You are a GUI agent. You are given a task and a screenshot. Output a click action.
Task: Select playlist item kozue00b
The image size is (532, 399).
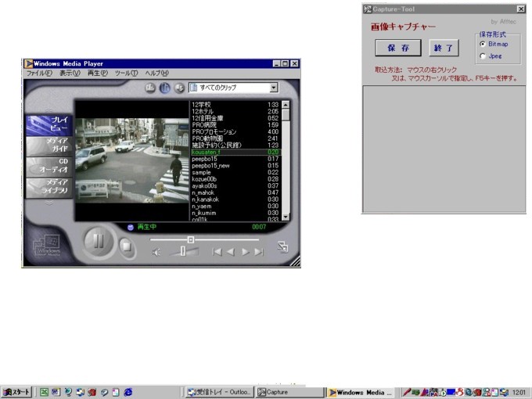click(235, 179)
